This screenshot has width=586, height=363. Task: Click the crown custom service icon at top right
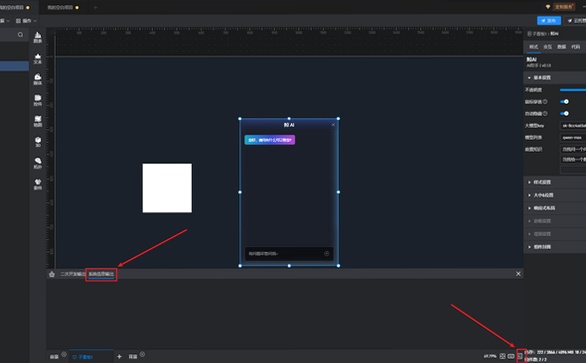pyautogui.click(x=548, y=7)
